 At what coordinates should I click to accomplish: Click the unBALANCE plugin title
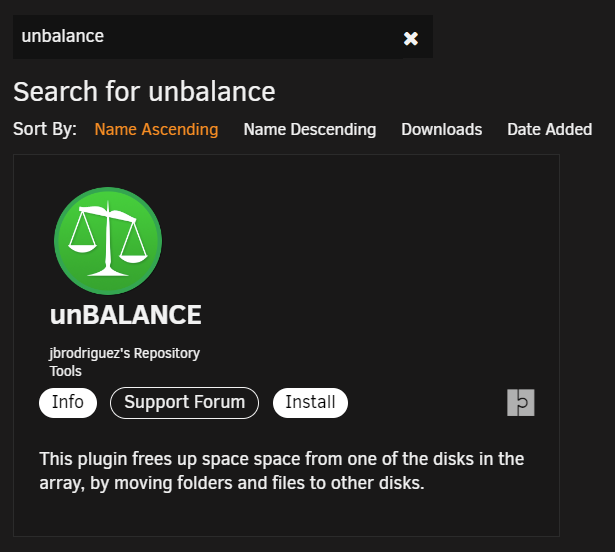[x=126, y=315]
